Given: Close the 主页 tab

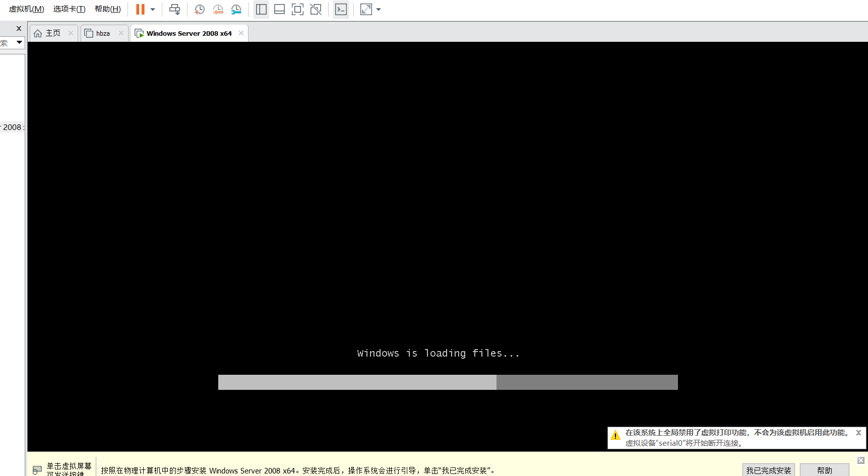Looking at the screenshot, I should [71, 33].
